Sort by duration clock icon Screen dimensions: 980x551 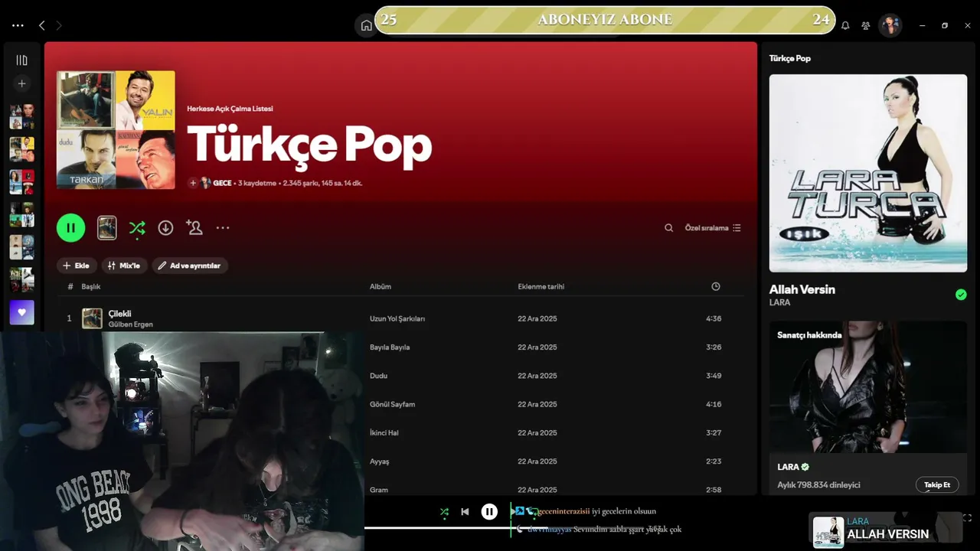point(716,286)
